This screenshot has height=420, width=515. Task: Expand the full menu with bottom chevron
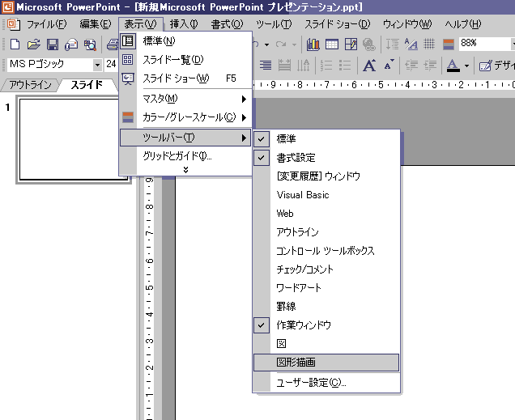click(x=185, y=170)
